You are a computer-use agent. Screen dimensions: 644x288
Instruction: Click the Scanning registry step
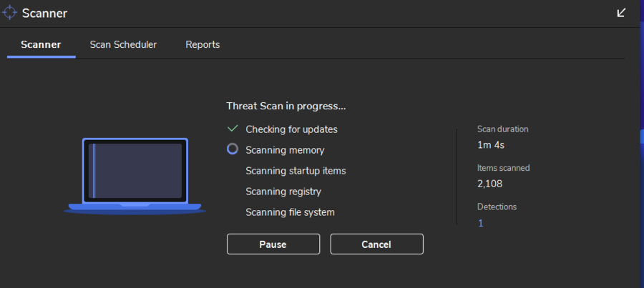[x=283, y=192]
